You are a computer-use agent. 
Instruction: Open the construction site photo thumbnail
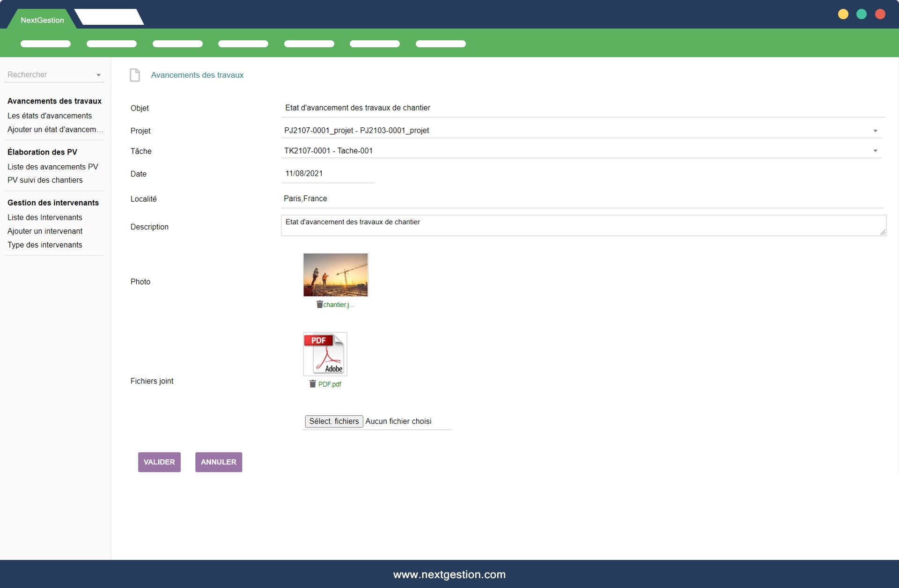[x=335, y=275]
